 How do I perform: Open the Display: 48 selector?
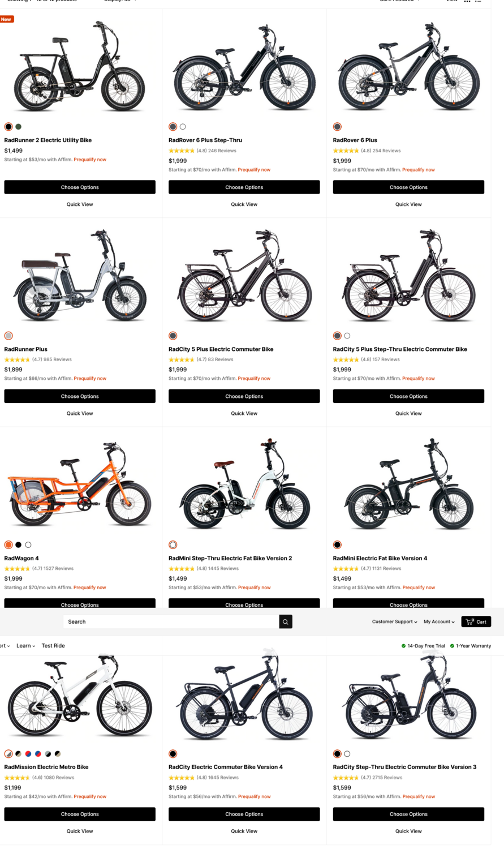[x=118, y=1]
